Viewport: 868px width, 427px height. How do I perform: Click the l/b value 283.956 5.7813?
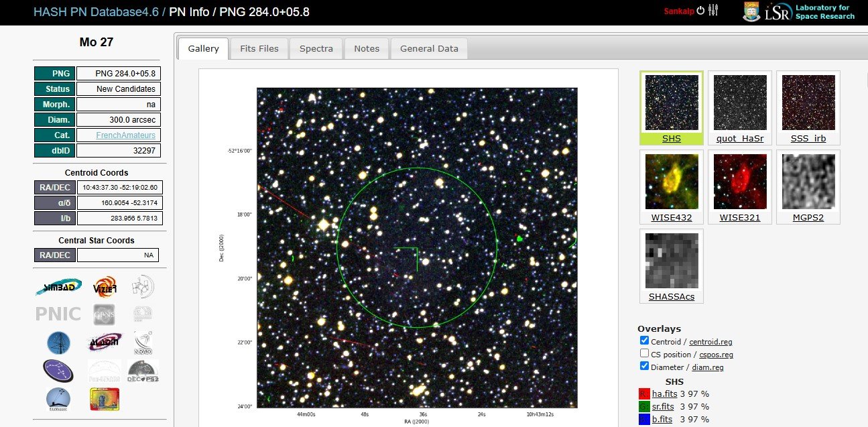(120, 219)
